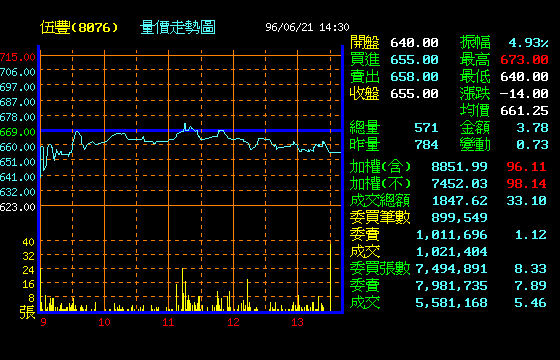
Task: Click the volume axis label 40
Action: click(29, 242)
